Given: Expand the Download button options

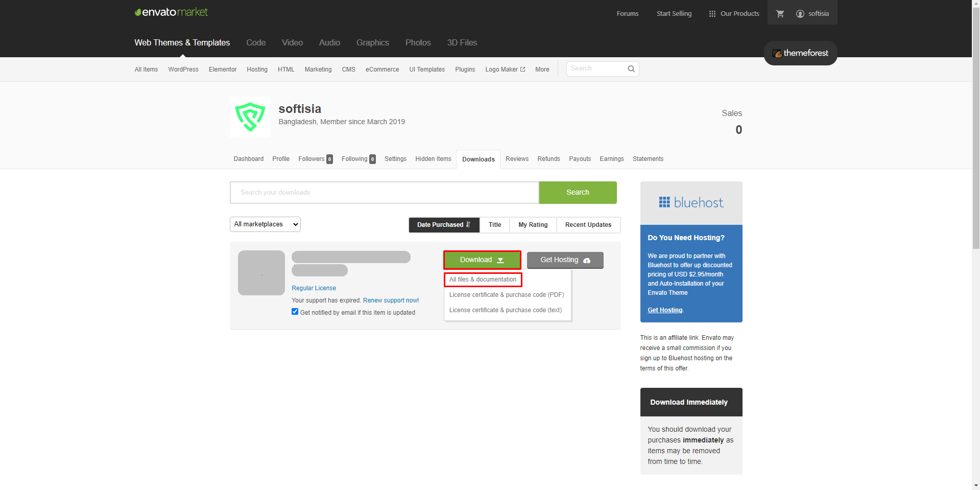Looking at the screenshot, I should click(482, 260).
